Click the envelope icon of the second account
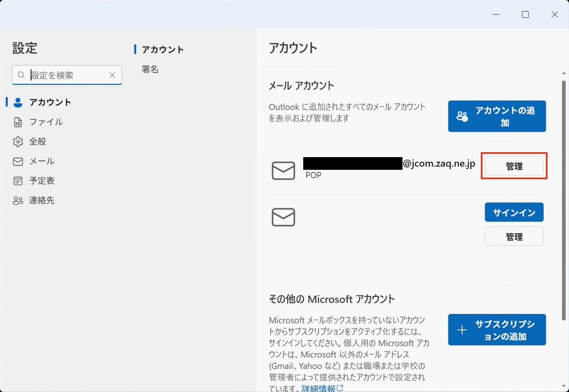Viewport: 569px width, 392px height. click(x=283, y=217)
